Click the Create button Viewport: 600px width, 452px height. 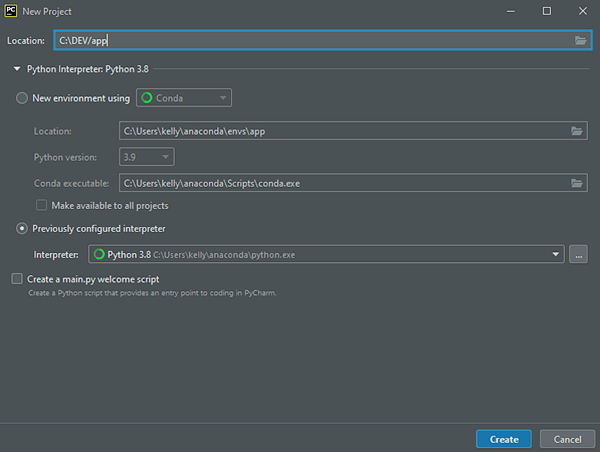click(x=504, y=439)
